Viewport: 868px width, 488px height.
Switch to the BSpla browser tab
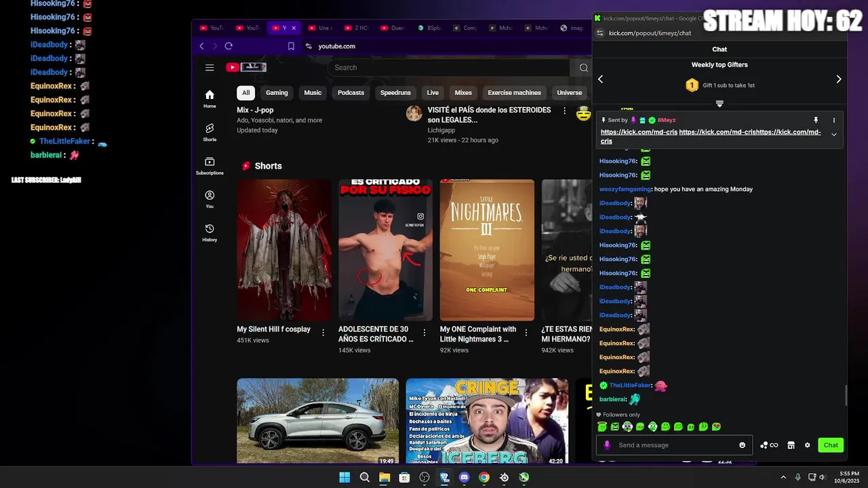[429, 28]
